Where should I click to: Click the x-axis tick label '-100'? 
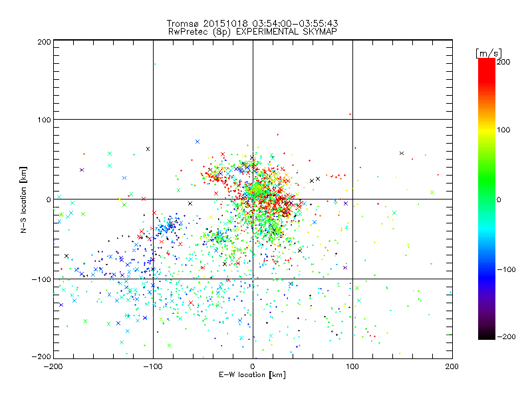tap(153, 366)
